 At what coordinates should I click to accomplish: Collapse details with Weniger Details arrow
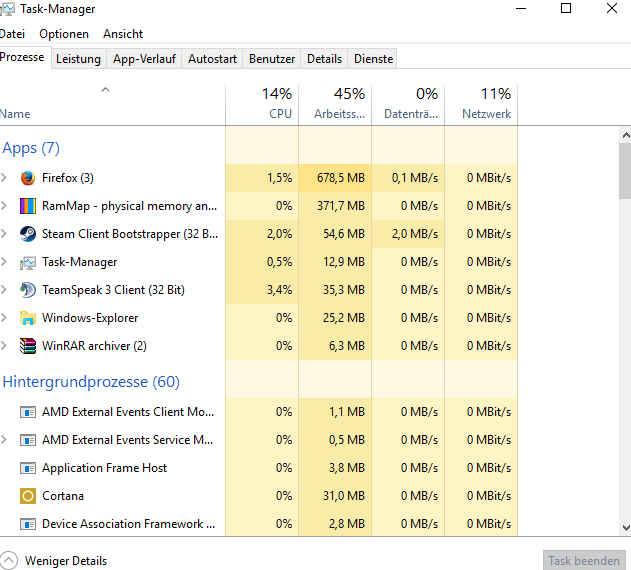[x=9, y=560]
